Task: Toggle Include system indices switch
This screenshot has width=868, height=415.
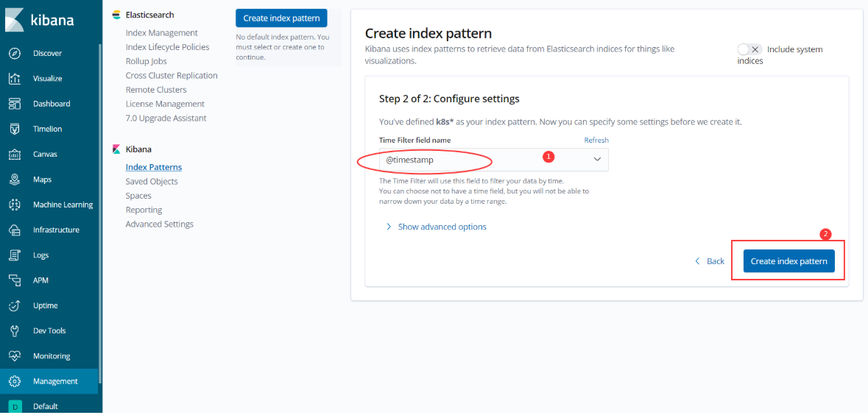Action: pyautogui.click(x=750, y=49)
